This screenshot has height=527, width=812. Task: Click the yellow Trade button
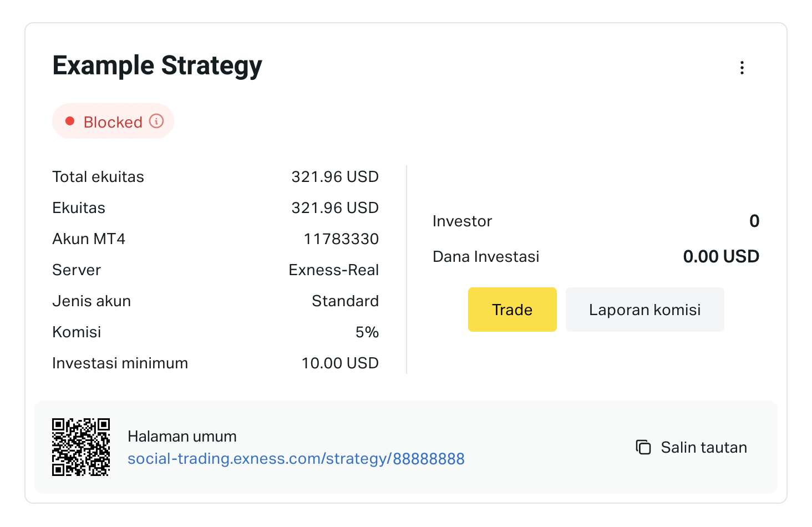pyautogui.click(x=512, y=310)
